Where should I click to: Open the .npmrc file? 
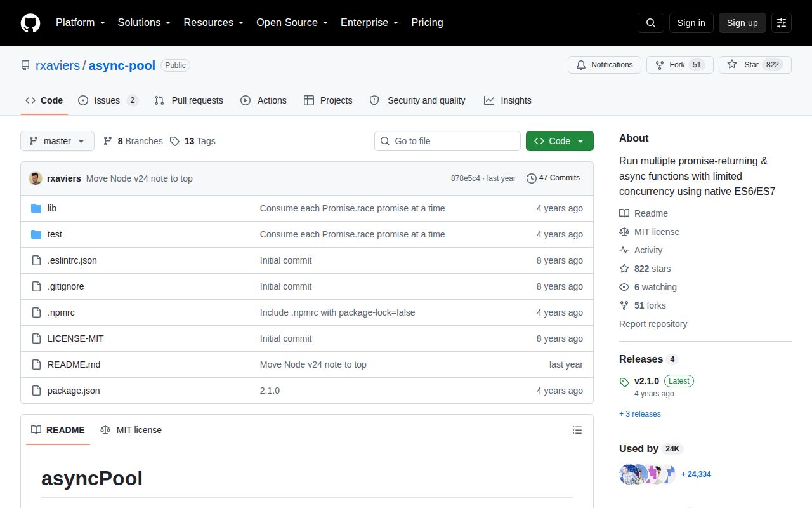[x=61, y=312]
